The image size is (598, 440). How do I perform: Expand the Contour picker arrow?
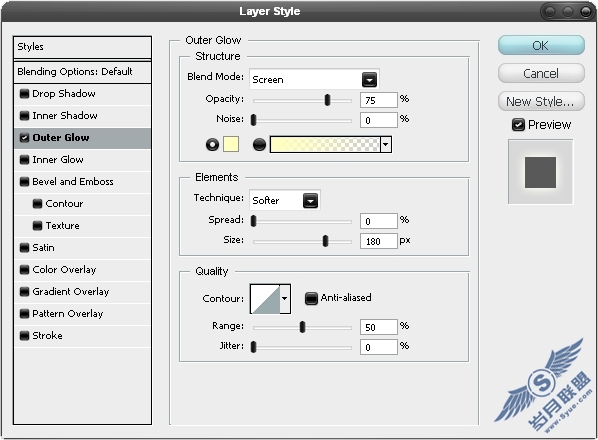tap(285, 299)
